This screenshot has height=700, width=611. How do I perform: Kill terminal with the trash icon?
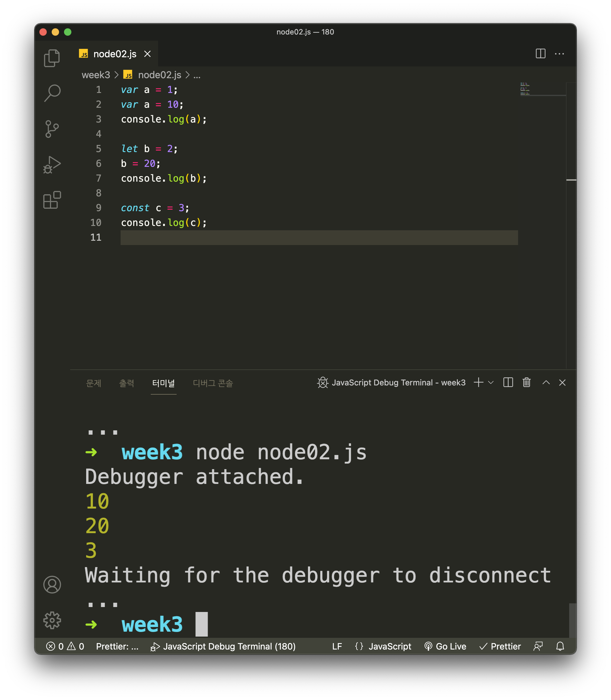tap(526, 382)
